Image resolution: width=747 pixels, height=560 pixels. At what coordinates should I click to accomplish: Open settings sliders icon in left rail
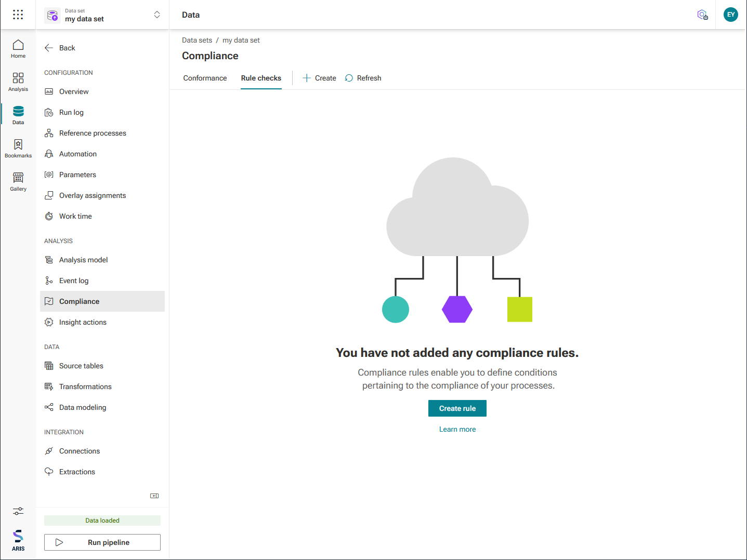tap(18, 511)
